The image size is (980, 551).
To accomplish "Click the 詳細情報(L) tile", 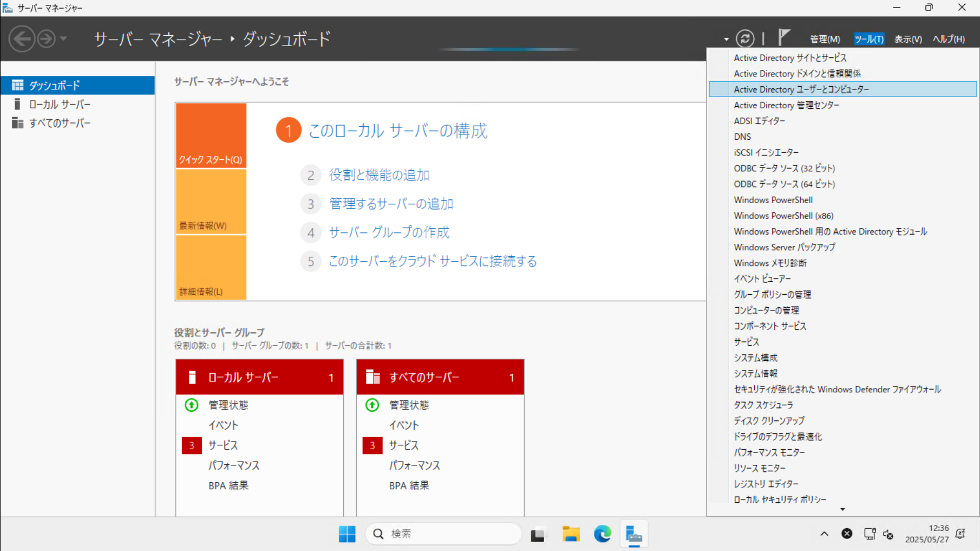I will (211, 268).
